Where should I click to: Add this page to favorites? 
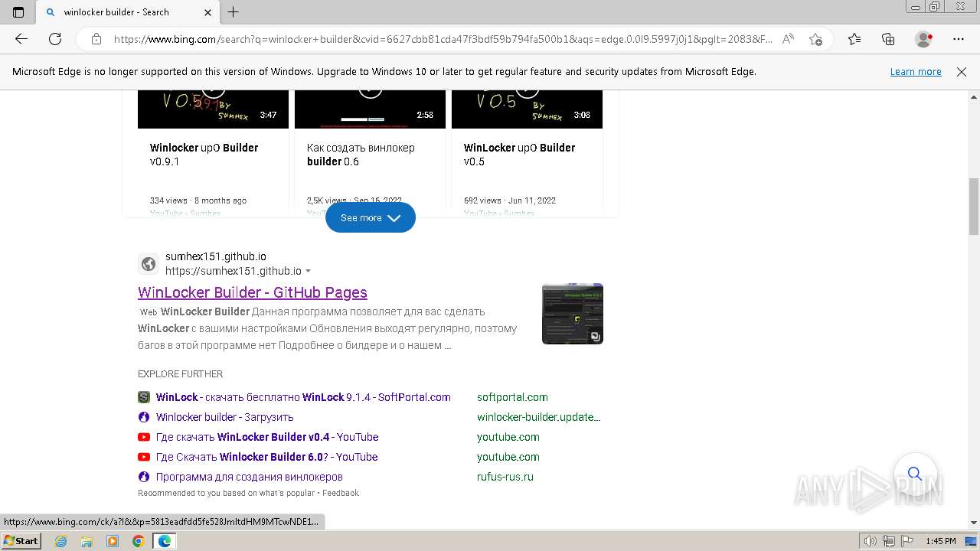815,39
